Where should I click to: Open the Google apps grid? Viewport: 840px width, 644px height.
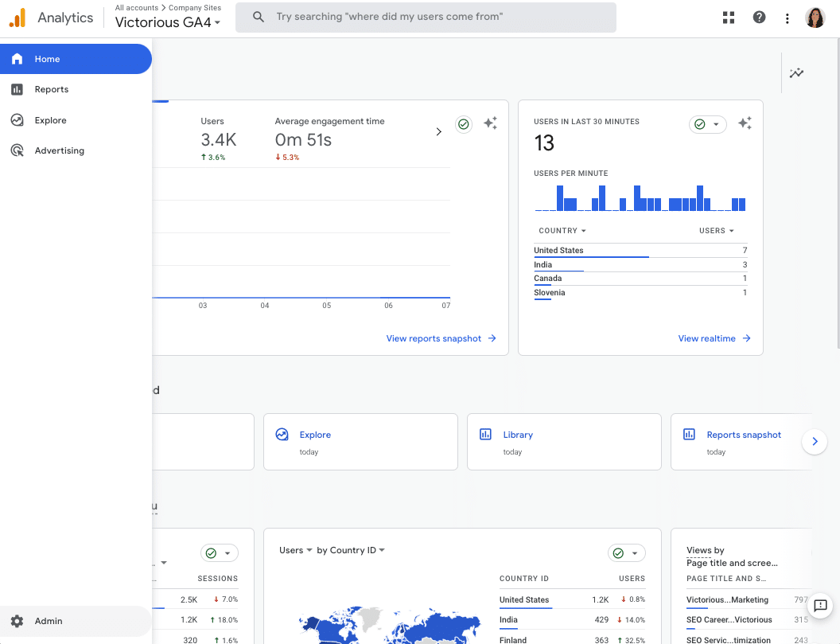pos(729,18)
